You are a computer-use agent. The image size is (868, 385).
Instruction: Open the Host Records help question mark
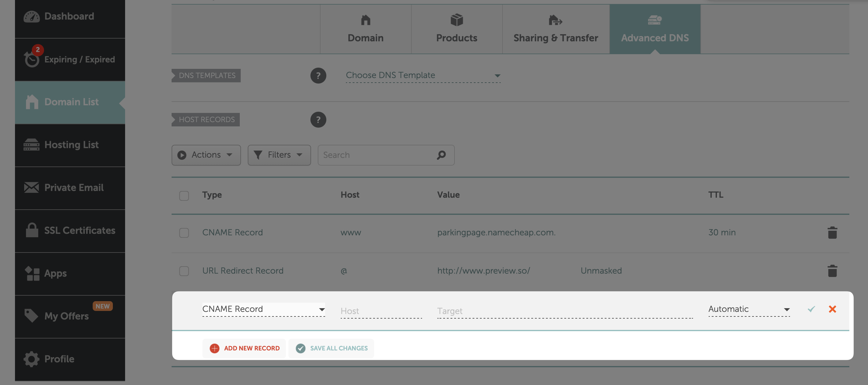click(318, 119)
